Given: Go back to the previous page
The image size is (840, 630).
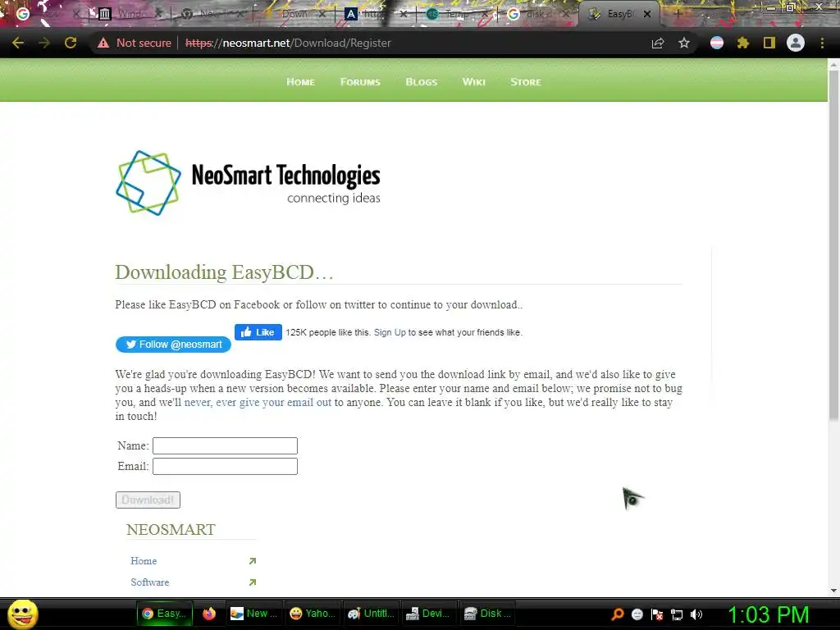Looking at the screenshot, I should click(18, 43).
